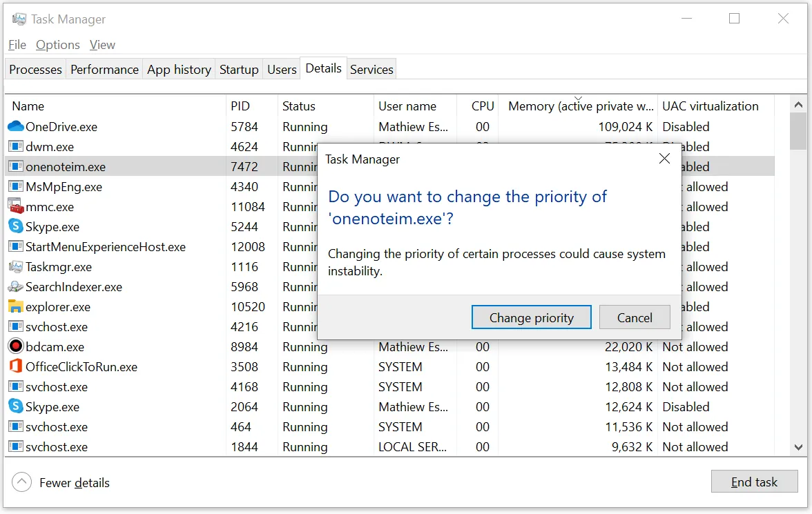Click the Skype.exe icon with PID 2064
This screenshot has height=514, width=812.
[16, 406]
